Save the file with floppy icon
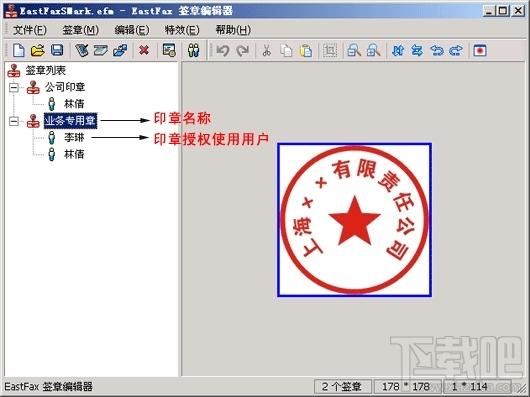 click(x=57, y=51)
